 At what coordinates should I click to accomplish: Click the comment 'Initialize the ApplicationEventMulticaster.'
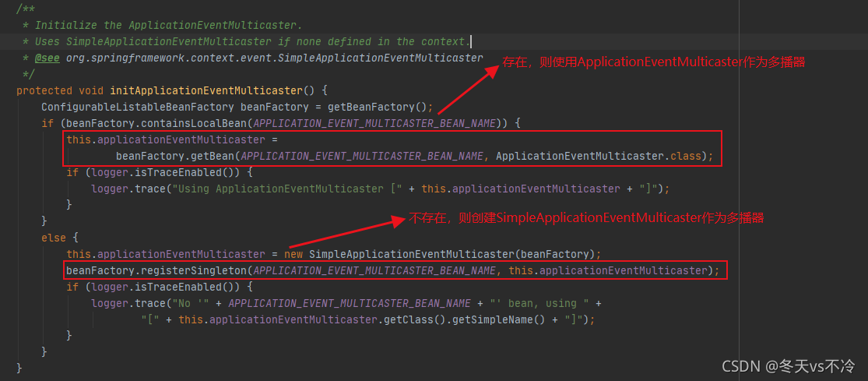pyautogui.click(x=169, y=25)
